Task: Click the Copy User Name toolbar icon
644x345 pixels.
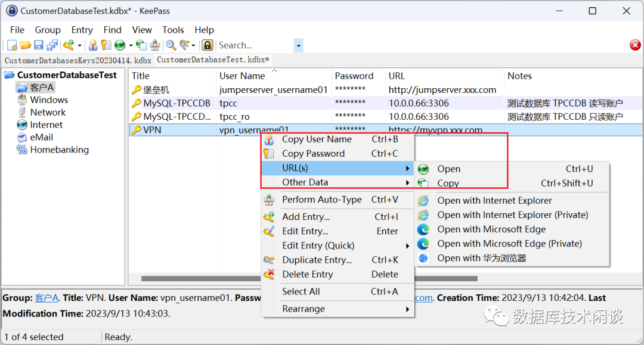Action: tap(93, 45)
